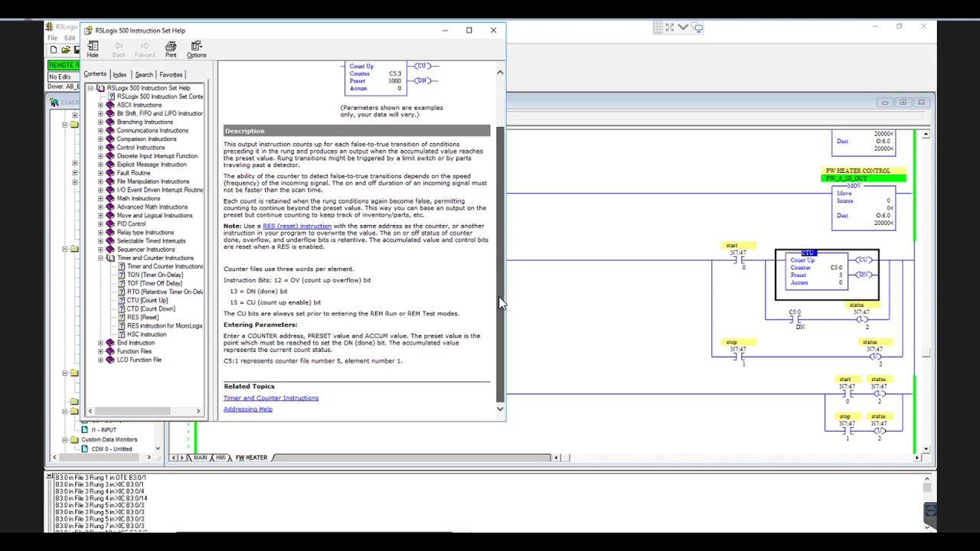This screenshot has width=980, height=551.
Task: Click the Open folder icon in RSLogix toolbar
Action: click(x=65, y=50)
